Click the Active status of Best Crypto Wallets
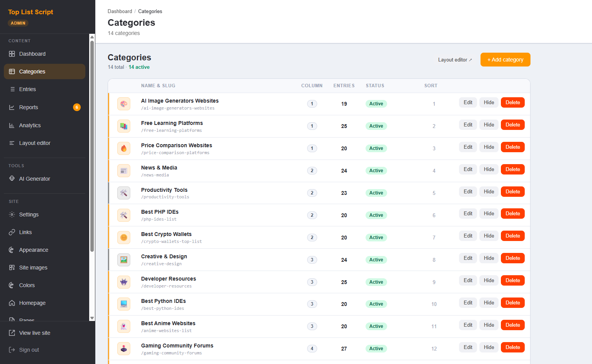This screenshot has width=592, height=364. click(376, 238)
